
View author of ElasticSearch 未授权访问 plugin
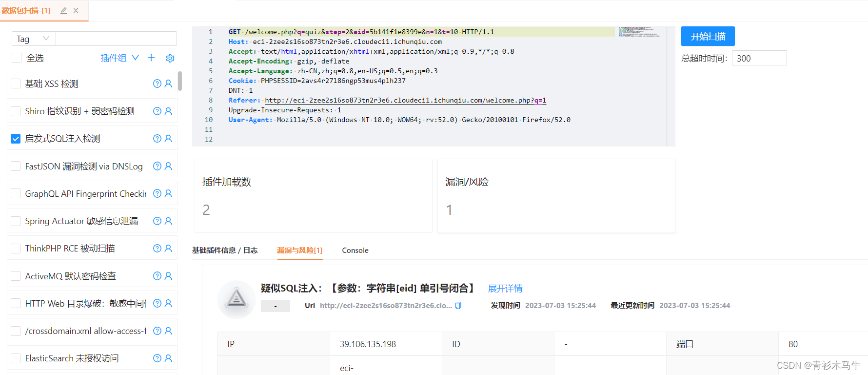pos(169,358)
